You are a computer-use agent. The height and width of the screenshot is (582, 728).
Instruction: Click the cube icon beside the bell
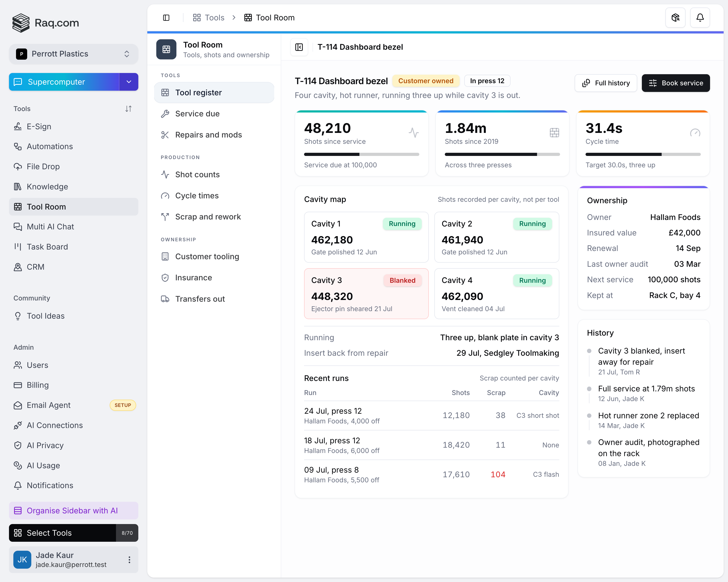[675, 17]
